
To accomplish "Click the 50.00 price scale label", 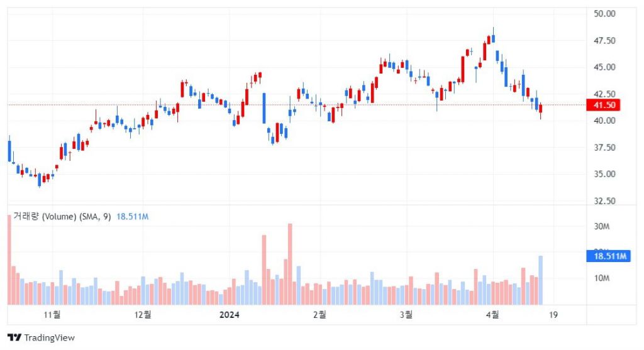I will (604, 13).
